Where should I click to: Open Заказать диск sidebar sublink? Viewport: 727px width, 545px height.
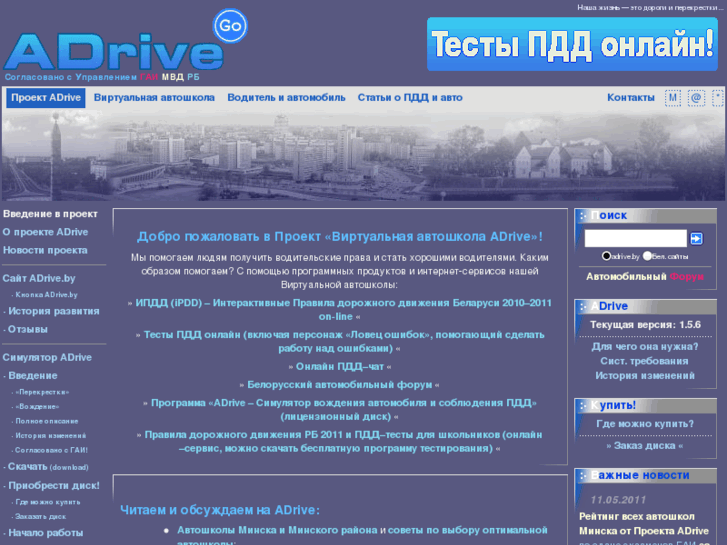click(40, 516)
